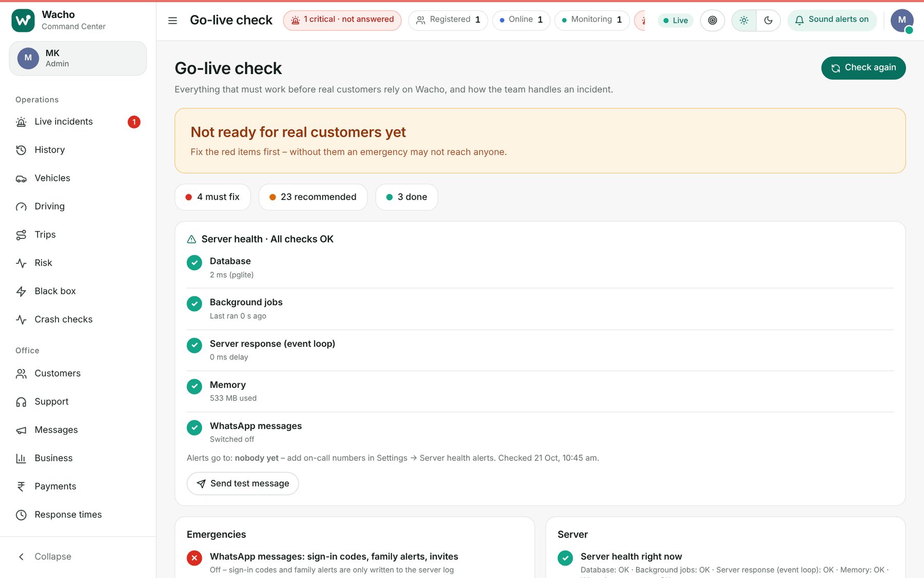Collapse the sidebar

78,557
